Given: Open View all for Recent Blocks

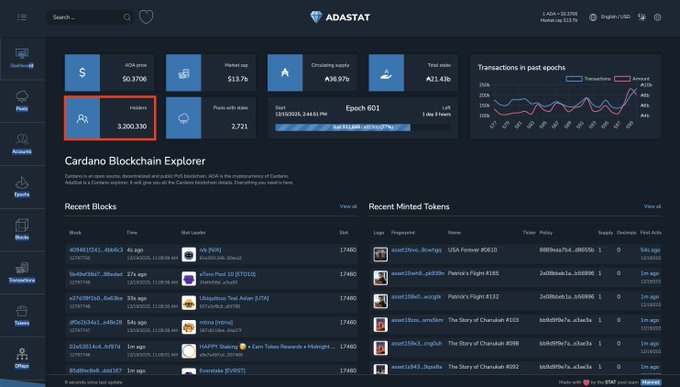Looking at the screenshot, I should tap(348, 207).
